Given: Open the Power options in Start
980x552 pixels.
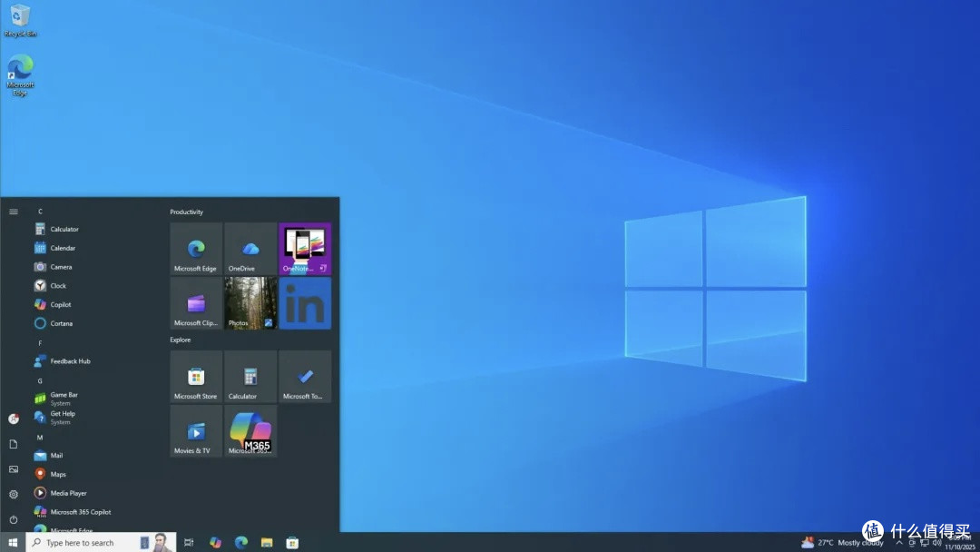Looking at the screenshot, I should click(x=13, y=519).
